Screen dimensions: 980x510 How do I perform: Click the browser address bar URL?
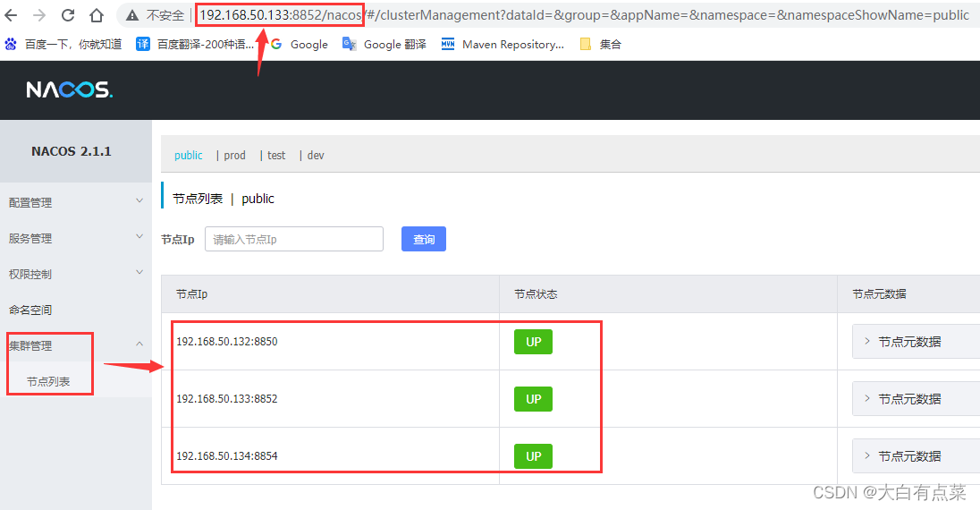[585, 15]
